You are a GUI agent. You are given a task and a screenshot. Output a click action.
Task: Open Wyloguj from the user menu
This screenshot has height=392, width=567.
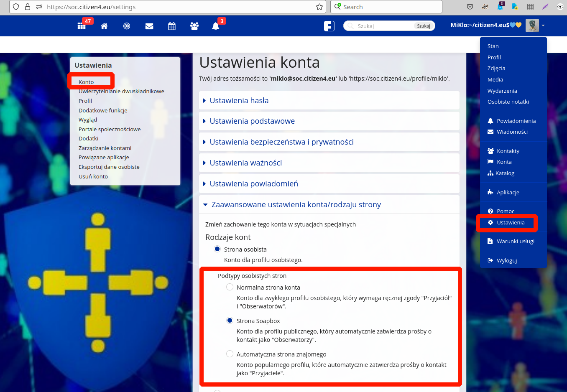click(507, 260)
